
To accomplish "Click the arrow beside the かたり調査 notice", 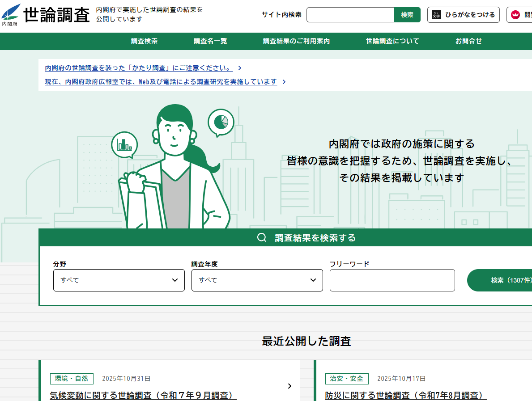I will pos(240,68).
